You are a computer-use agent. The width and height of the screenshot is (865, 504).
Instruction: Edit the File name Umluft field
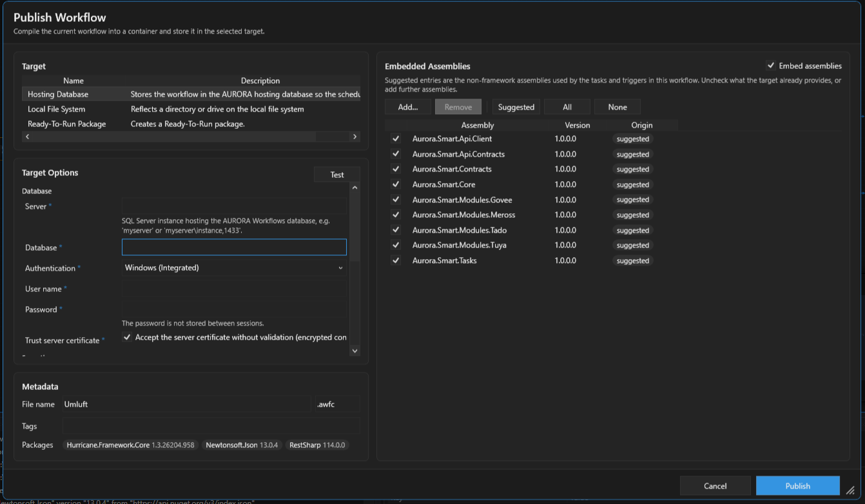187,404
